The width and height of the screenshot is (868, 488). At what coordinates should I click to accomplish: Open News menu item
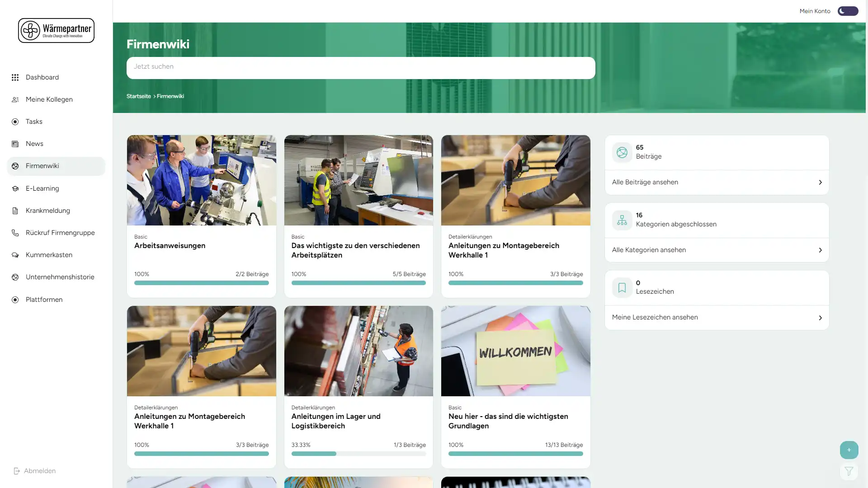(56, 144)
